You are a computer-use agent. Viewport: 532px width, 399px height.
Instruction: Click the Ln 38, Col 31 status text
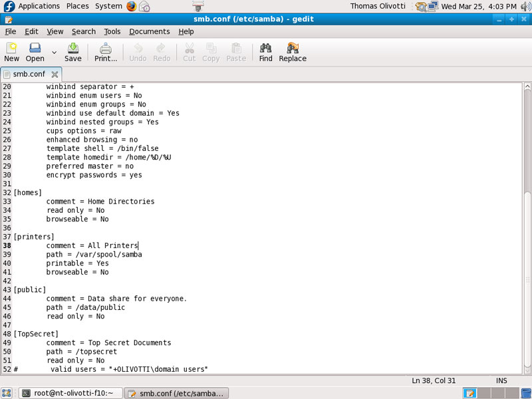coord(434,380)
